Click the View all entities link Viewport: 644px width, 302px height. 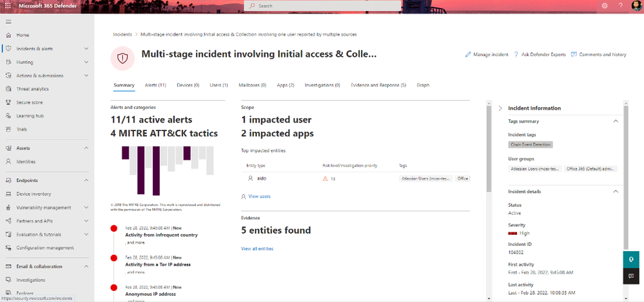point(257,248)
